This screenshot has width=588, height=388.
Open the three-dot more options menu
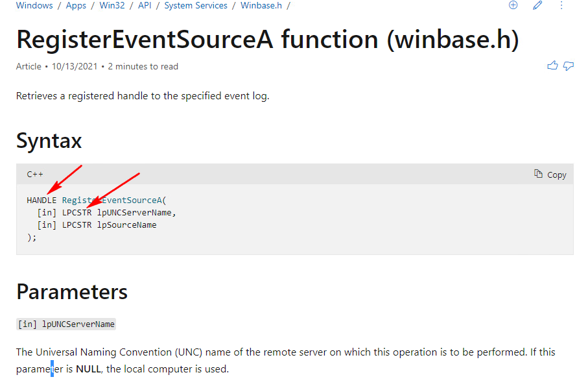click(x=561, y=5)
